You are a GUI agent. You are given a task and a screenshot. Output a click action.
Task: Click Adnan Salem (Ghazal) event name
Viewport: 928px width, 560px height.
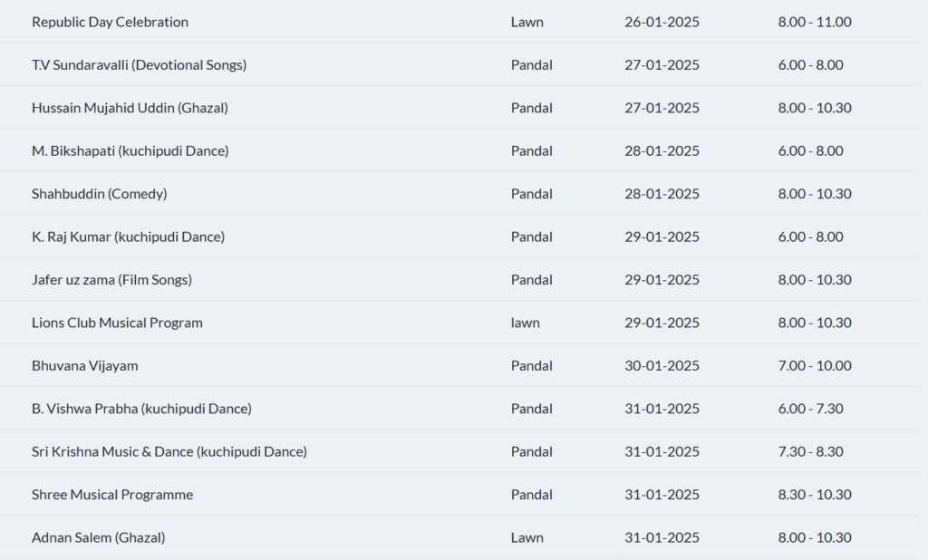98,537
